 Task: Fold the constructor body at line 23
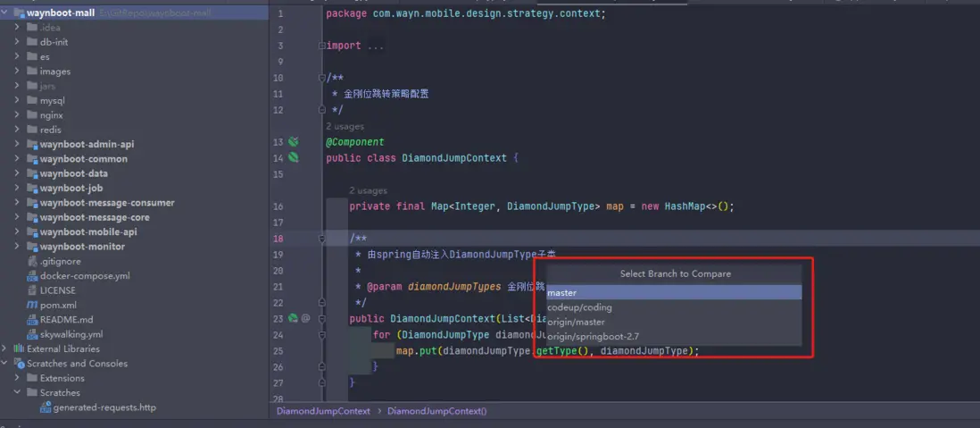pyautogui.click(x=321, y=318)
